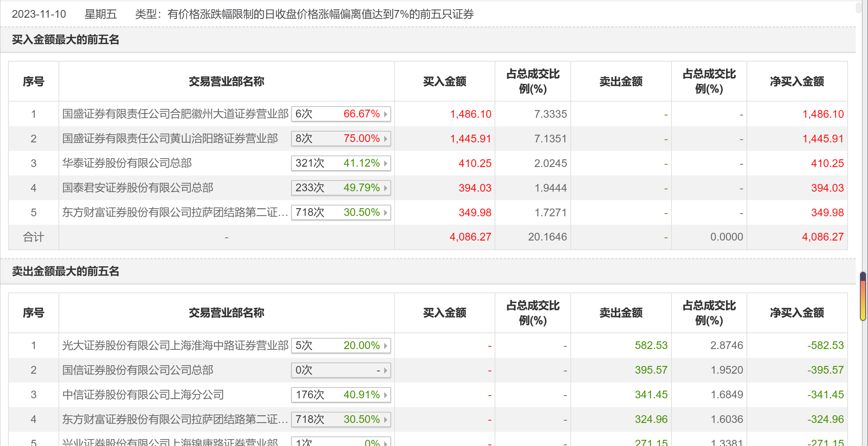Expand arrow beside 国盛证券黄山洽阳路 8次 stats
The width and height of the screenshot is (868, 446).
(x=385, y=139)
